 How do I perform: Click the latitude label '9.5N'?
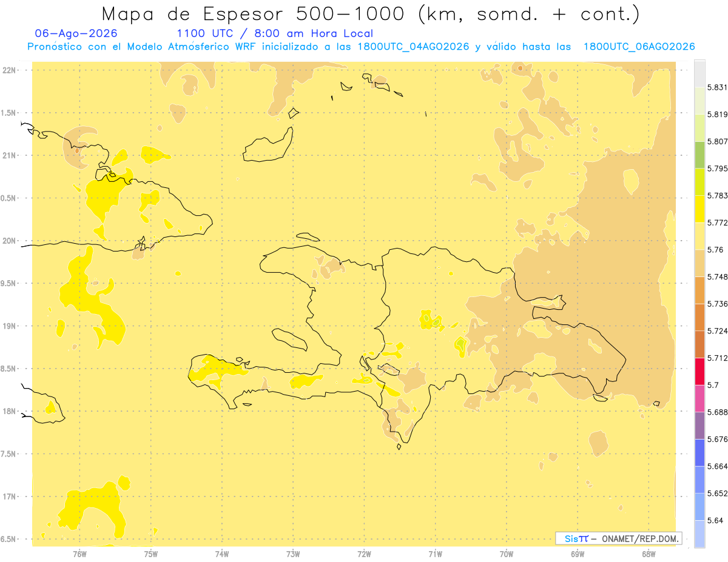coord(9,283)
